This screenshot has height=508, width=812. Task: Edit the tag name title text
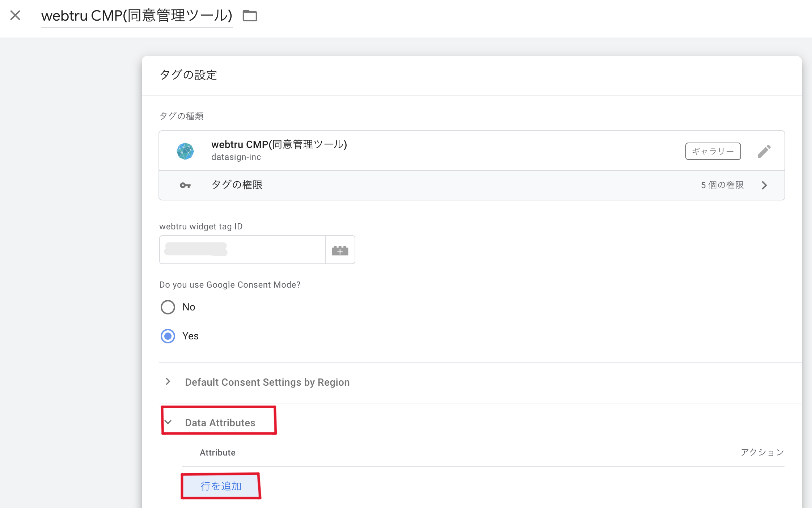point(136,16)
